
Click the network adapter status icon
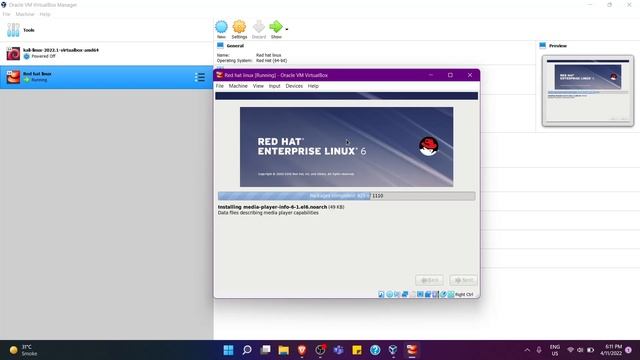tap(405, 294)
